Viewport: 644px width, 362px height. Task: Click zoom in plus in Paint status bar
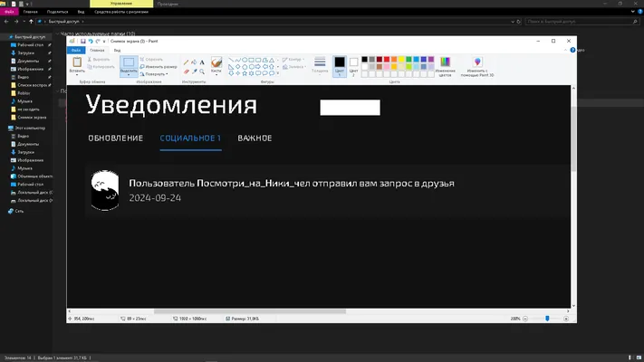tap(566, 319)
